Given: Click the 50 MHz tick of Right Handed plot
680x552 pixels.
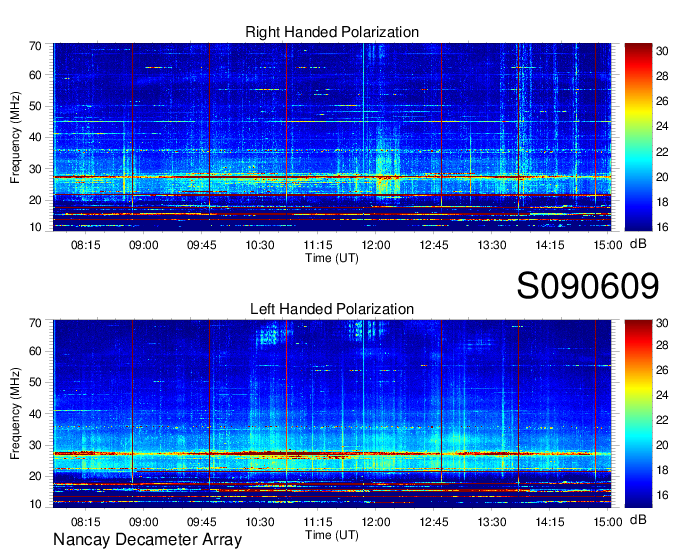Looking at the screenshot, I should pyautogui.click(x=35, y=106).
